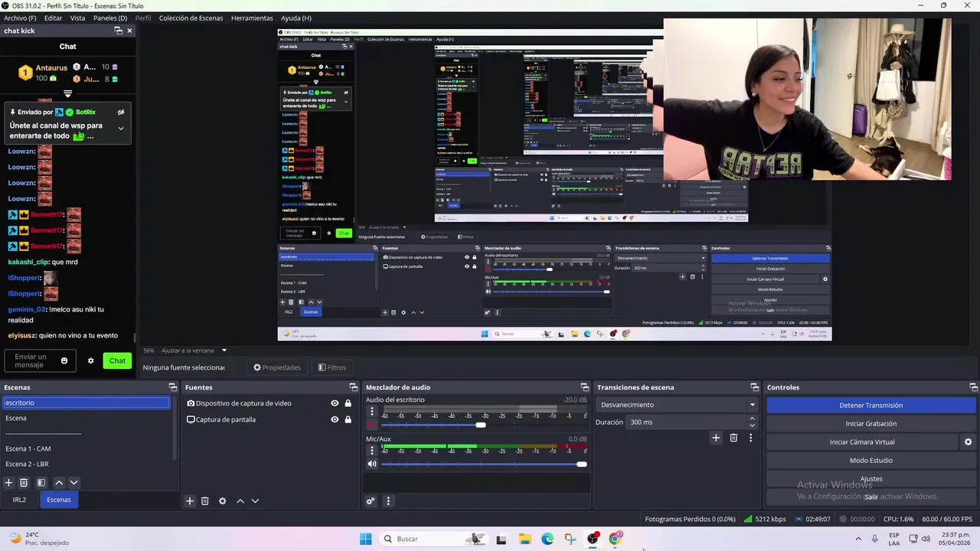Open scene filters icon in the Escenas toolbar
This screenshot has width=980, height=551.
click(41, 483)
